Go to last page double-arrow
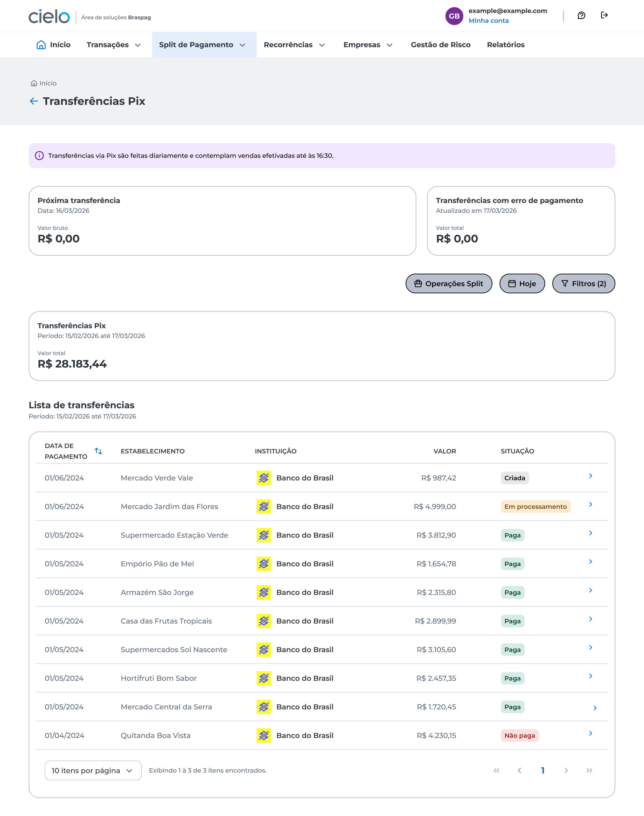 click(589, 770)
